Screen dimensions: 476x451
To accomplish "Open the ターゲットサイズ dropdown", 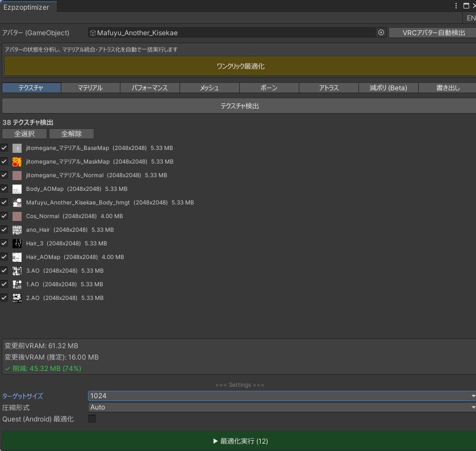I will [x=281, y=396].
